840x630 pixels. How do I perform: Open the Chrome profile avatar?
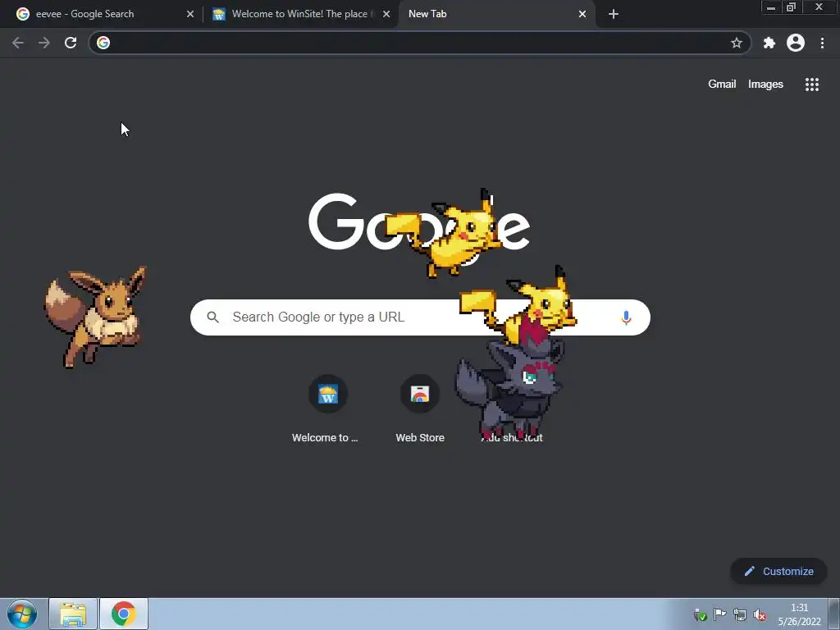[x=796, y=43]
